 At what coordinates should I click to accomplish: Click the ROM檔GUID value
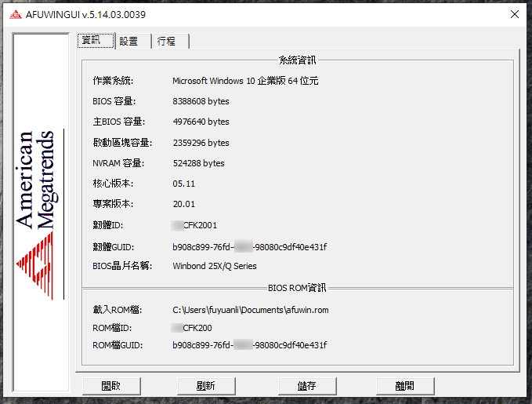coord(250,345)
